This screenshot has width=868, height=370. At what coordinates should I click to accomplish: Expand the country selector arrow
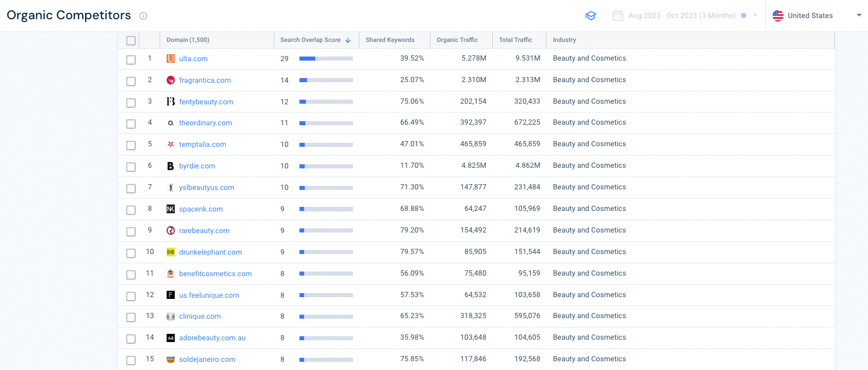pyautogui.click(x=859, y=16)
